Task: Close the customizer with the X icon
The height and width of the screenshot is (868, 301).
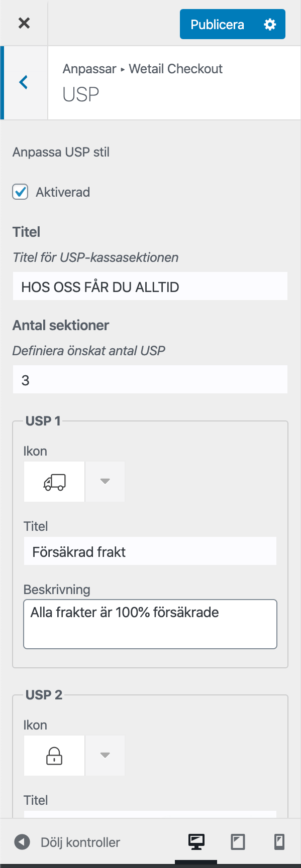Action: coord(24,23)
